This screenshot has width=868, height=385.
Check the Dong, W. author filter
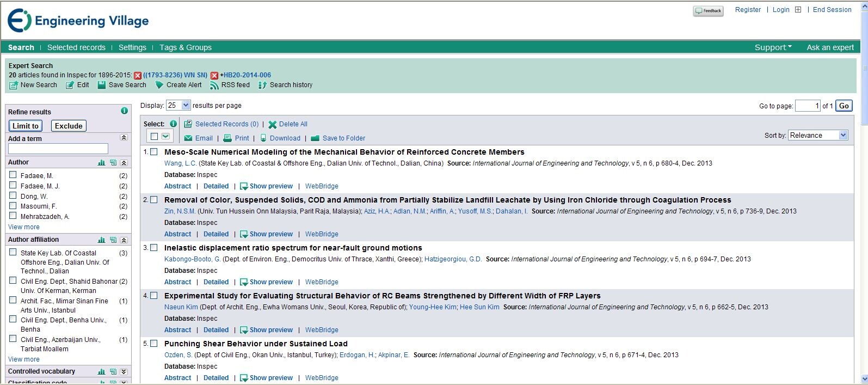(13, 195)
